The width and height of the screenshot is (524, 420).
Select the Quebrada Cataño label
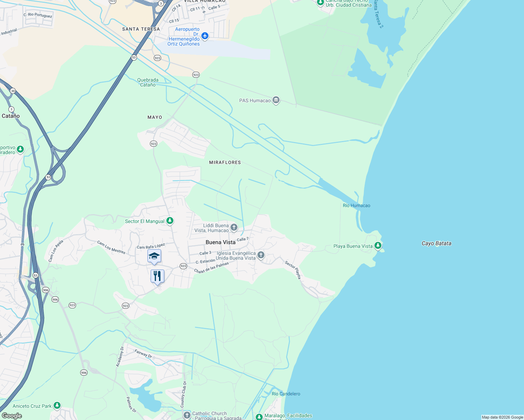coord(148,82)
